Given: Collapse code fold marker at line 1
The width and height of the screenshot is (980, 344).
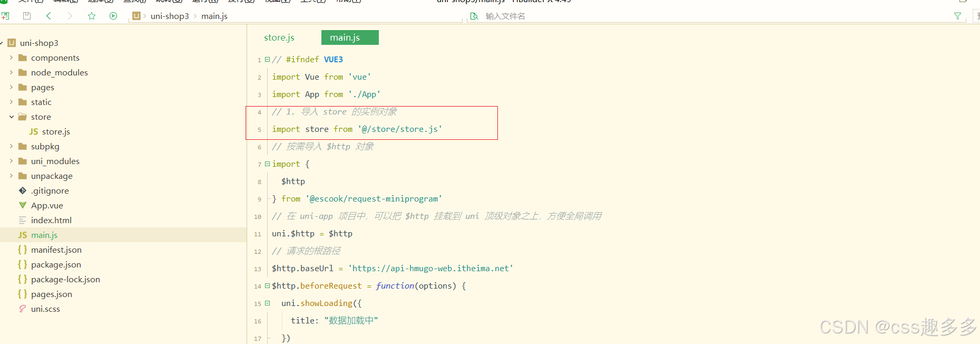Looking at the screenshot, I should (x=267, y=59).
